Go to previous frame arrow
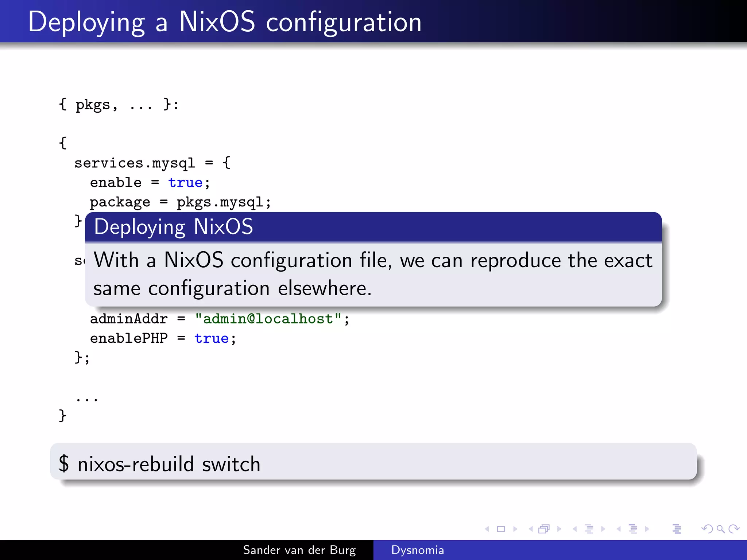747x560 pixels. pyautogui.click(x=531, y=529)
